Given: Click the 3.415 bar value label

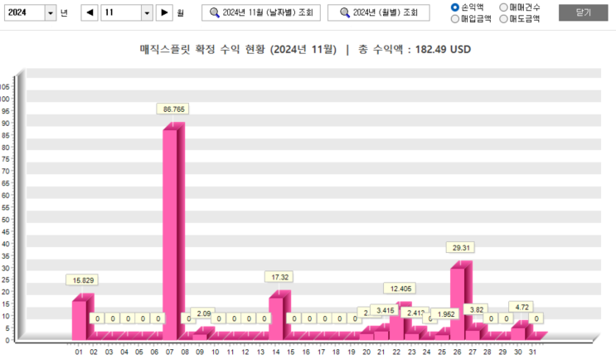Looking at the screenshot, I should click(x=385, y=310).
